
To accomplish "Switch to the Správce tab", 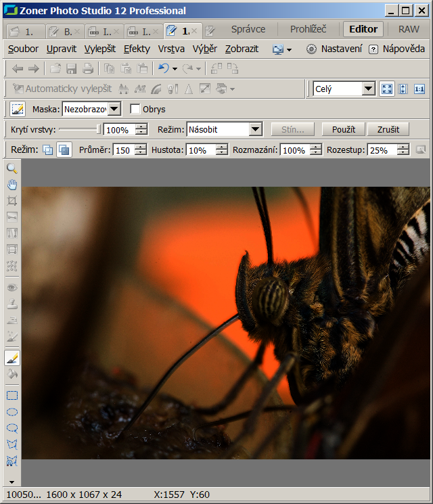I will (x=248, y=29).
